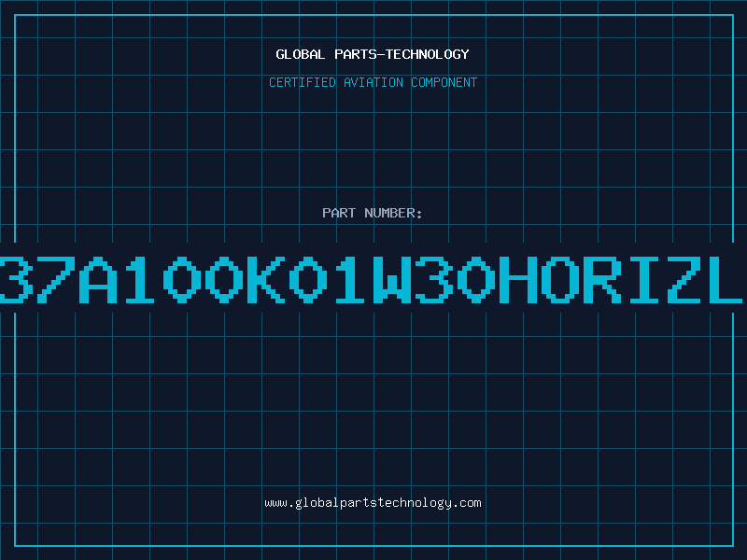Click the CERTIFIED AVIATION COMPONENT subtitle
This screenshot has width=747, height=560.
(x=373, y=82)
